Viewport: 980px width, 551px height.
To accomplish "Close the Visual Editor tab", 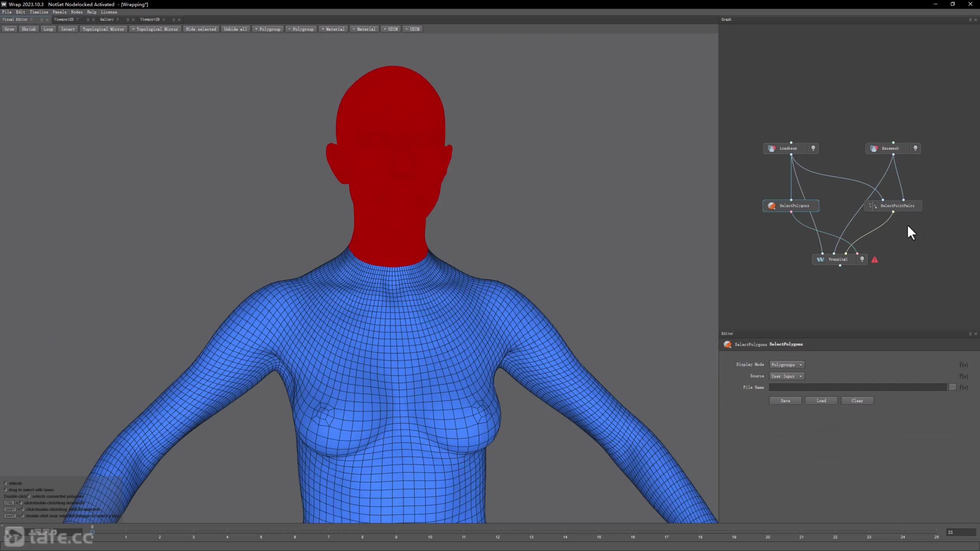I will coord(47,20).
